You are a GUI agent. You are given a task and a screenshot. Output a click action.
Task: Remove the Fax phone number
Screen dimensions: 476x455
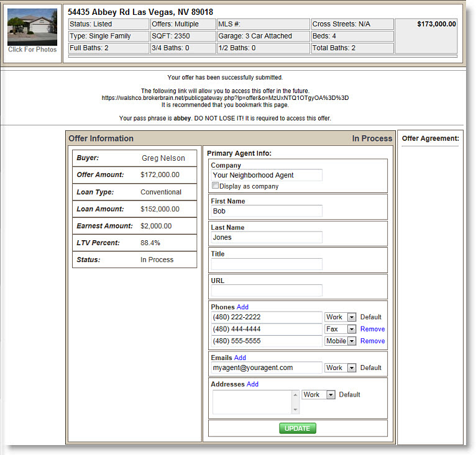click(372, 329)
